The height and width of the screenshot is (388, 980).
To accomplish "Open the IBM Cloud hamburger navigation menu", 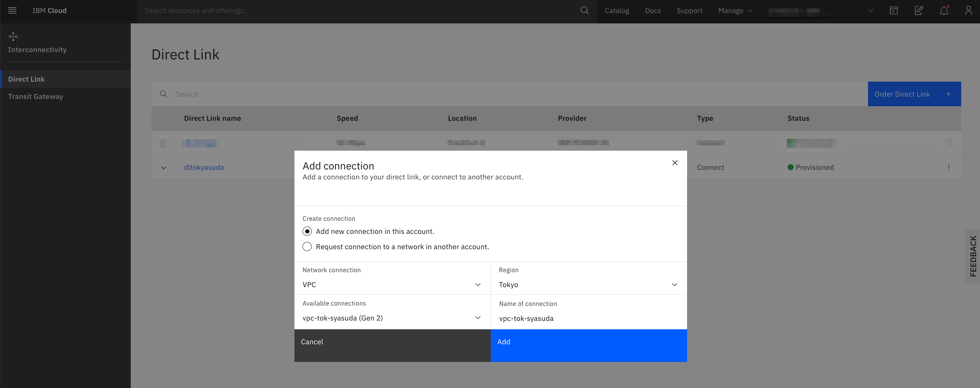I will click(12, 11).
